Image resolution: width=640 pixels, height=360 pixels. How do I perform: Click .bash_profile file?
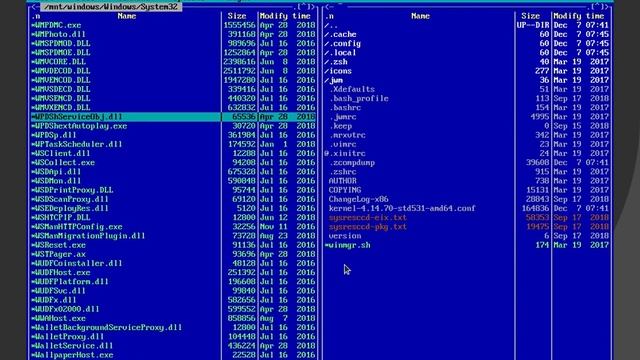pyautogui.click(x=467, y=99)
